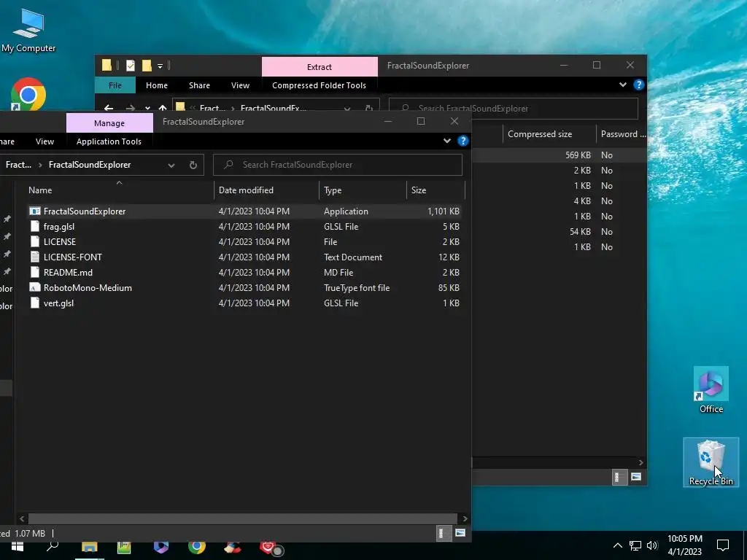The height and width of the screenshot is (560, 747).
Task: Open Compressed Folder Tools tab
Action: 319,85
